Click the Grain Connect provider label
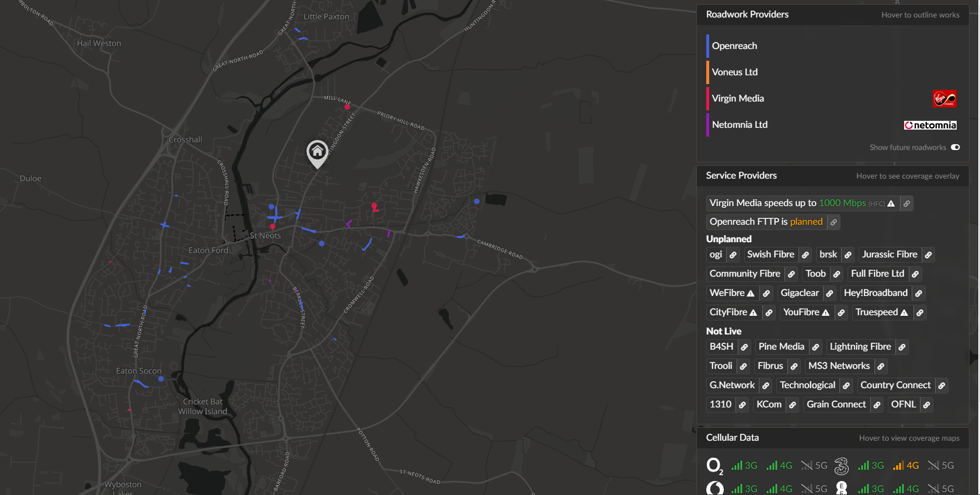The image size is (980, 495). pyautogui.click(x=836, y=405)
